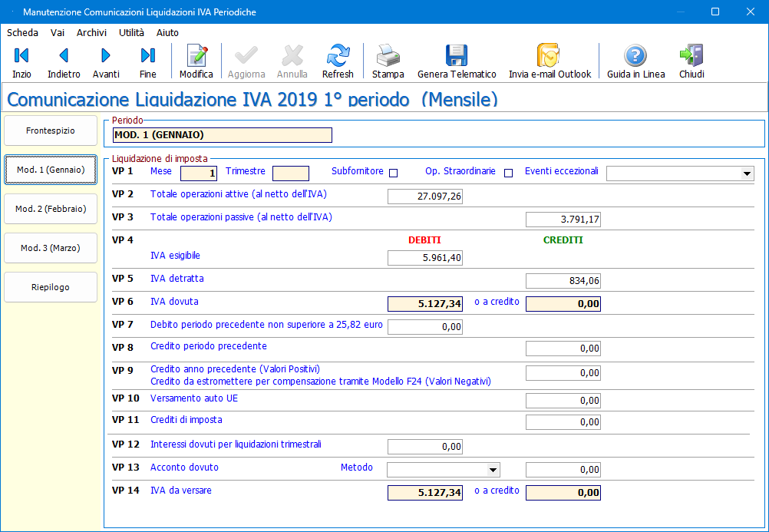Select the Mod. 2 (Febbraio) tab

[x=51, y=209]
